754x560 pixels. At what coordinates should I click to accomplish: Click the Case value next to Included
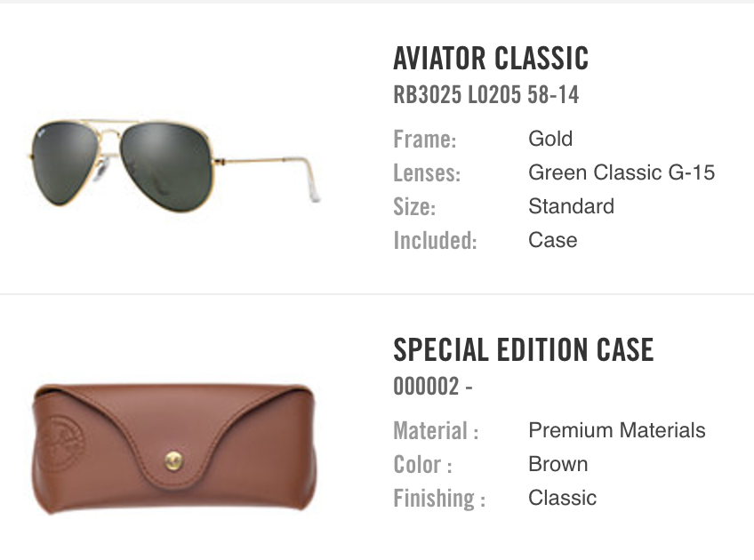[552, 240]
